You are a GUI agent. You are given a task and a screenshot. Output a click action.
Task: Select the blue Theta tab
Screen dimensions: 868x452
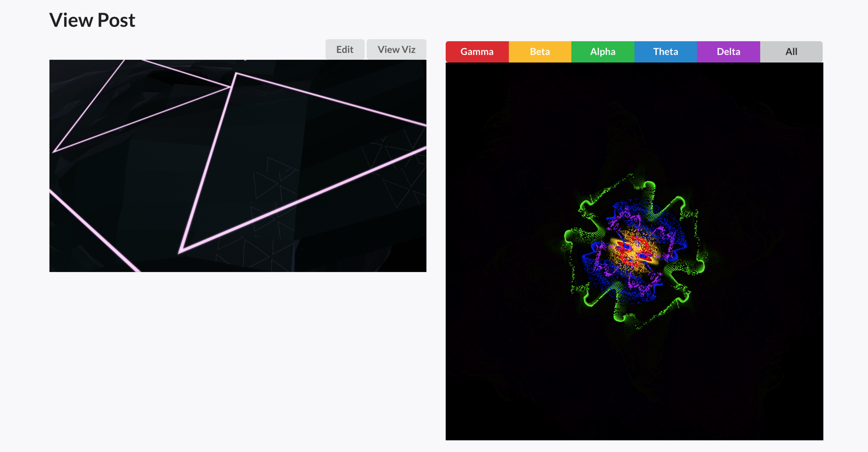tap(666, 52)
